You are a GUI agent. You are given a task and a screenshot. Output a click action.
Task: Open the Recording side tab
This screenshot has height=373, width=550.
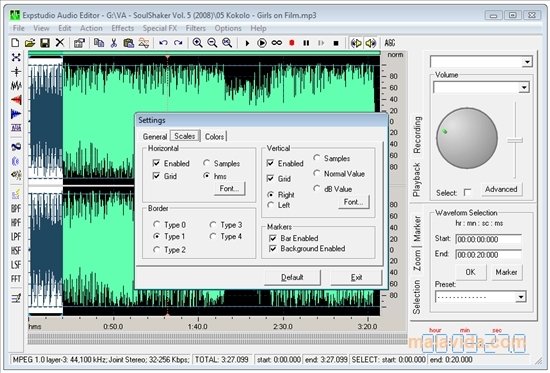coord(417,135)
